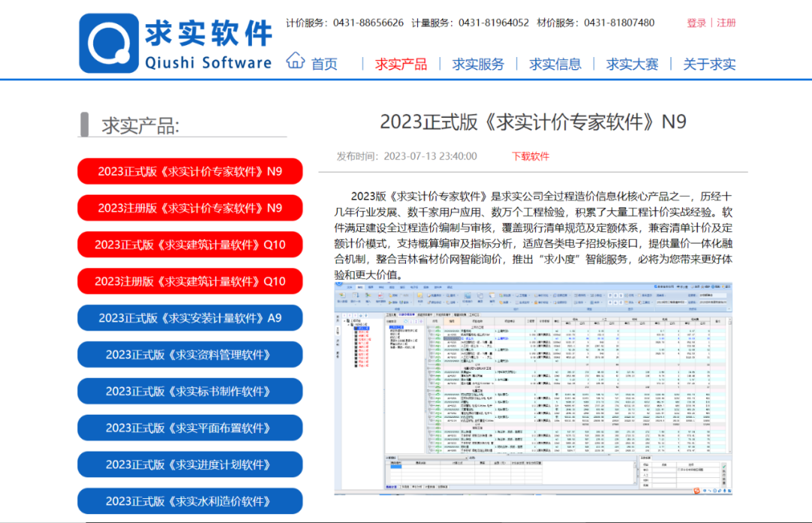Click the Qiushi Software logo
The width and height of the screenshot is (812, 523).
175,43
